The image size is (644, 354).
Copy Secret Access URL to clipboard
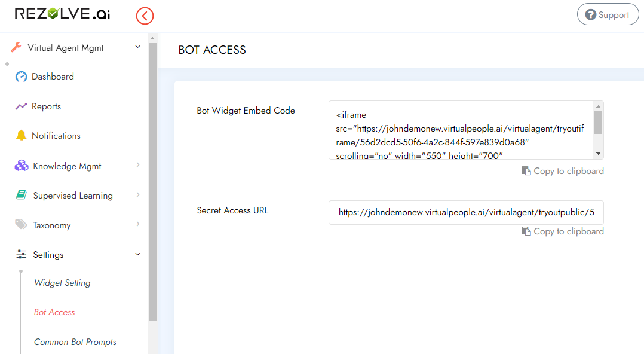(x=563, y=231)
